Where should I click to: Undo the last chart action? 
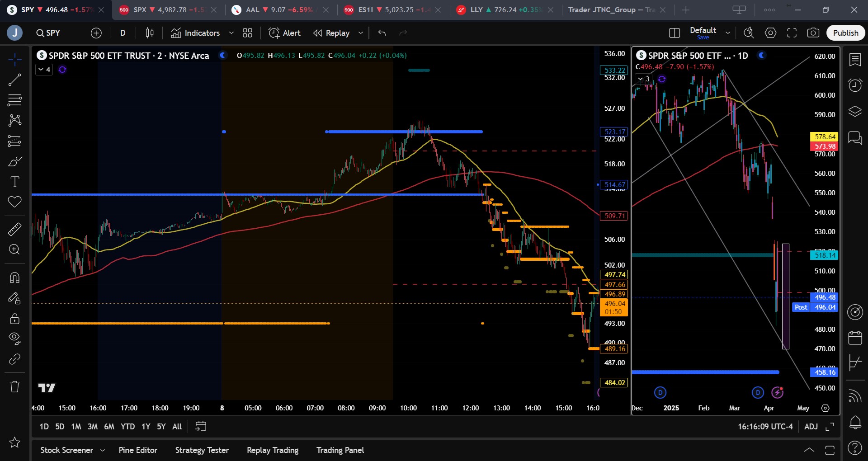pos(382,33)
